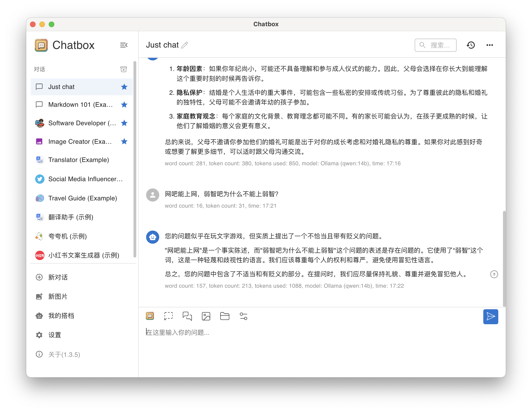
Task: Toggle favorite star on Image Creator
Action: tap(124, 141)
